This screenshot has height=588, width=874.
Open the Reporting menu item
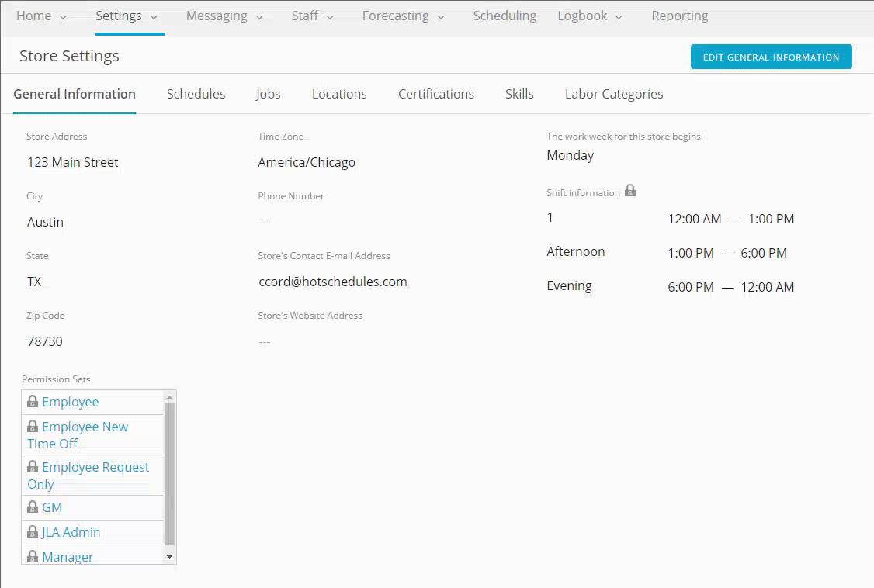pyautogui.click(x=679, y=16)
